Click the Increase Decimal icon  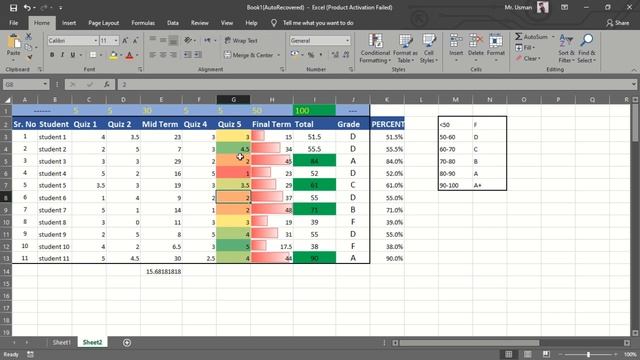pyautogui.click(x=335, y=55)
